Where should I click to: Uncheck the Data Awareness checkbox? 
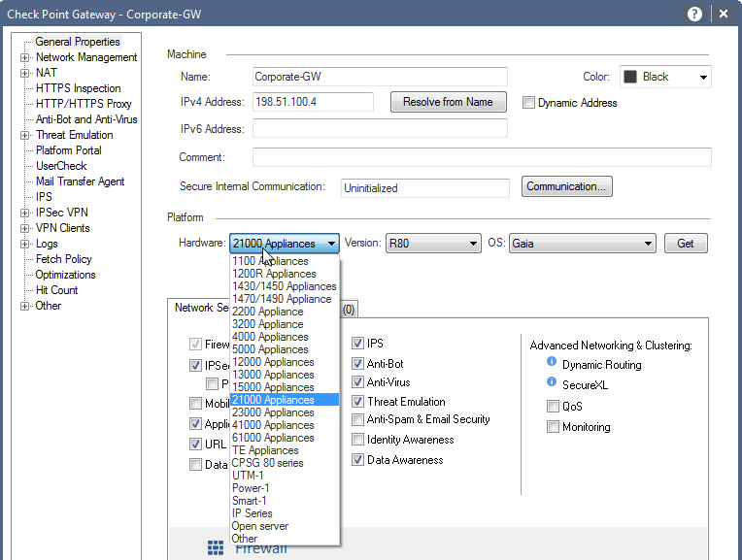point(357,460)
